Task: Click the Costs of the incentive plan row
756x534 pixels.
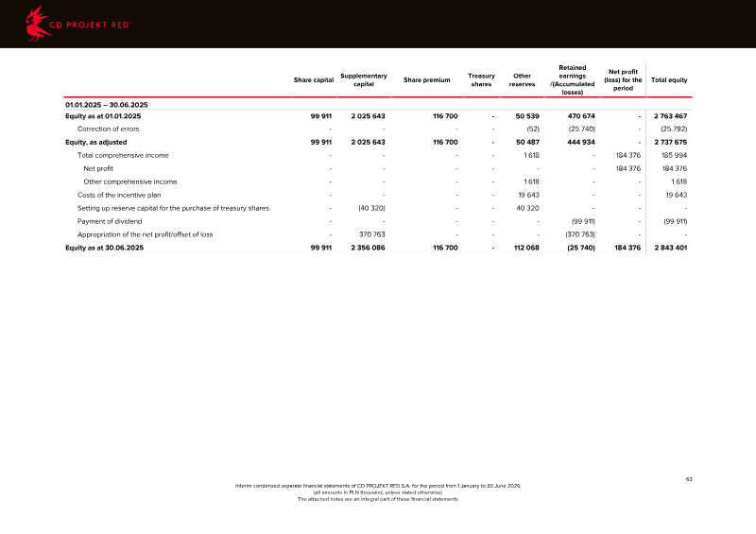Action: [377, 195]
